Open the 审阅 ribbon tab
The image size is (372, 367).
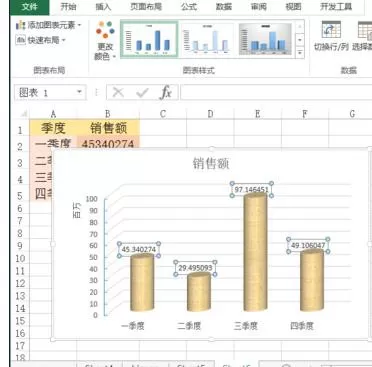[259, 7]
